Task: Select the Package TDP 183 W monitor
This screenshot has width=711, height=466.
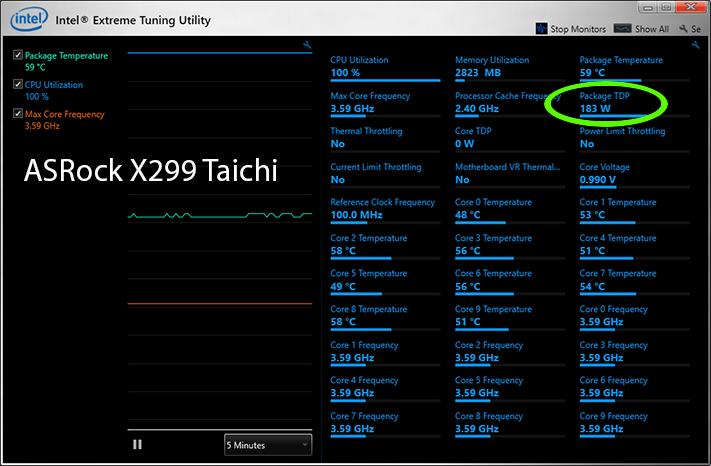Action: coord(634,104)
